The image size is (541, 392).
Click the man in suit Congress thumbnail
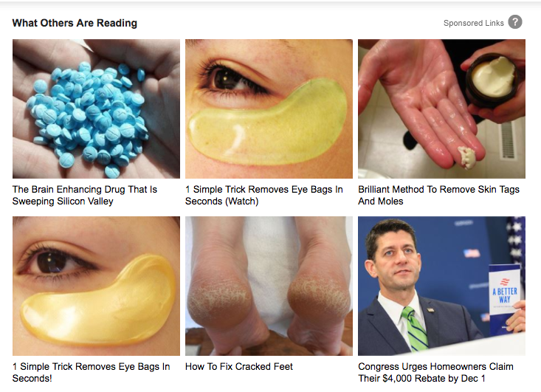441,286
